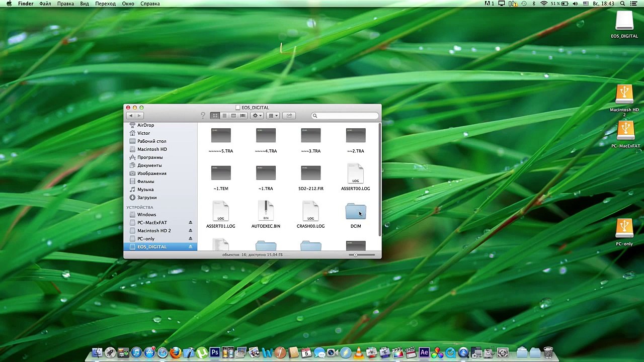644x362 pixels.
Task: Select the CRASH00.LOG file
Action: pyautogui.click(x=310, y=211)
